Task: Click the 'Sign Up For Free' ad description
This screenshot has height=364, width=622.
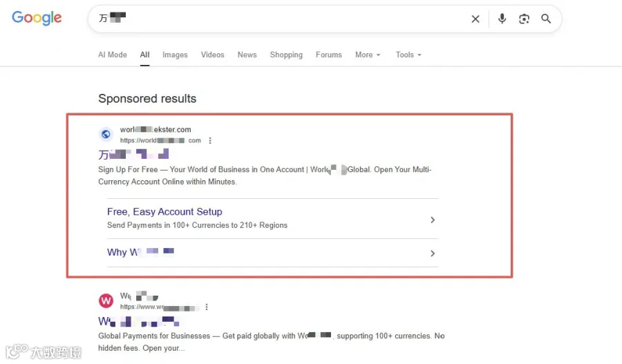Action: click(265, 175)
